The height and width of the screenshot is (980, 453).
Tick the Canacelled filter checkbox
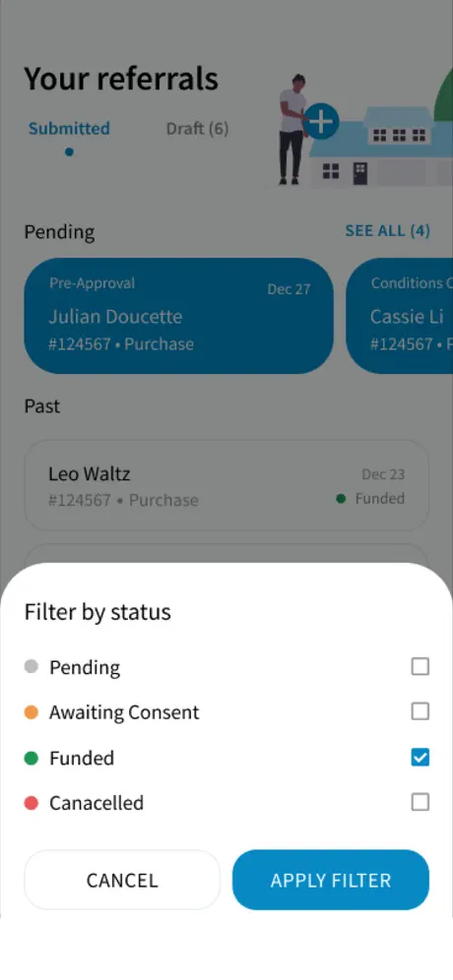coord(421,802)
